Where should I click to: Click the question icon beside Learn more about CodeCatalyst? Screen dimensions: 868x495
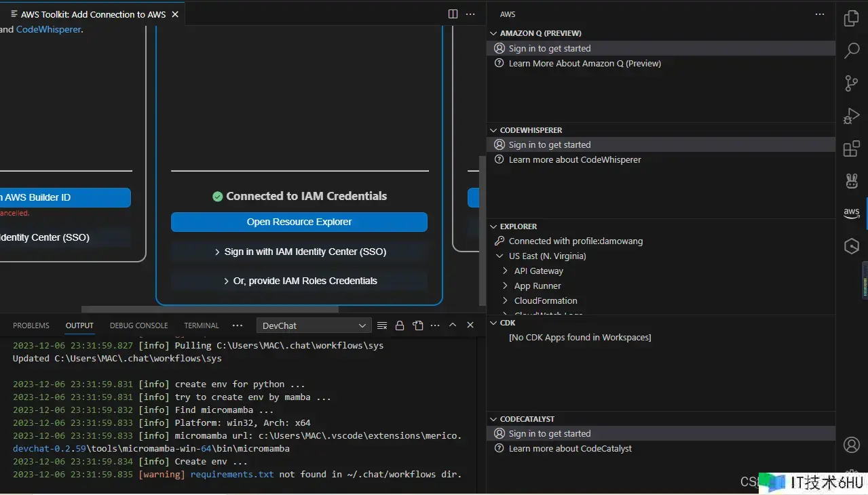[499, 448]
